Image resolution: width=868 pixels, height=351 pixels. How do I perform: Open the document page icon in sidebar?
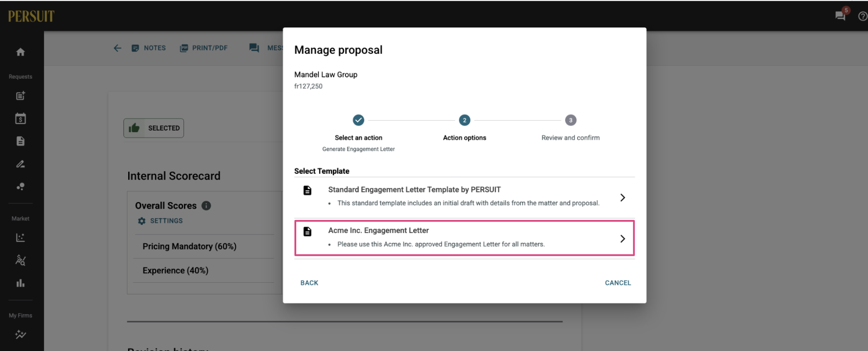coord(20,141)
